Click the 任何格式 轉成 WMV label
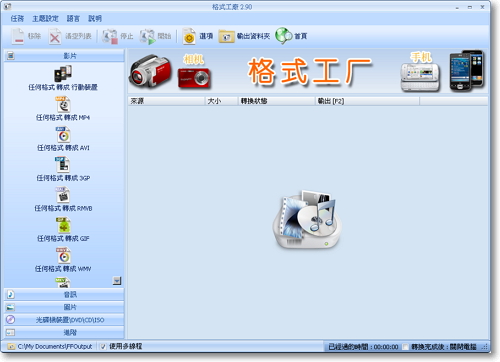Viewport: 500px width, 362px height. (63, 269)
